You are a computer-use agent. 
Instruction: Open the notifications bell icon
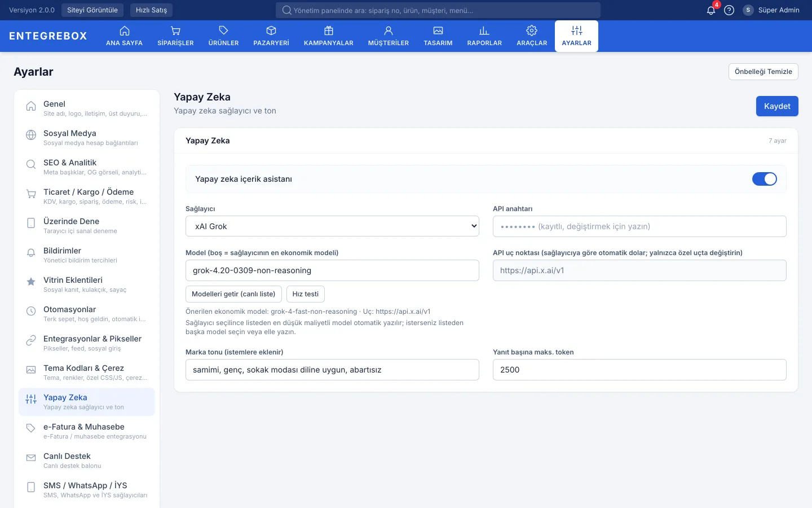click(x=711, y=10)
